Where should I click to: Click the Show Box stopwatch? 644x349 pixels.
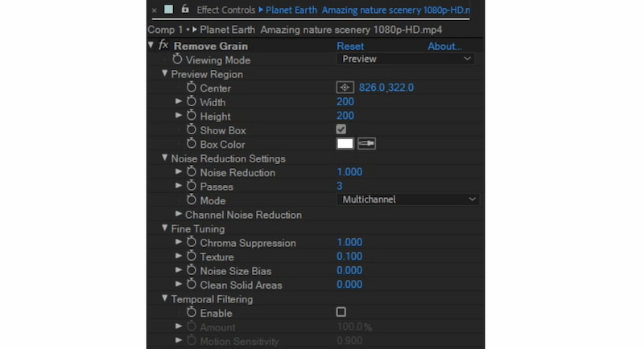[x=191, y=129]
